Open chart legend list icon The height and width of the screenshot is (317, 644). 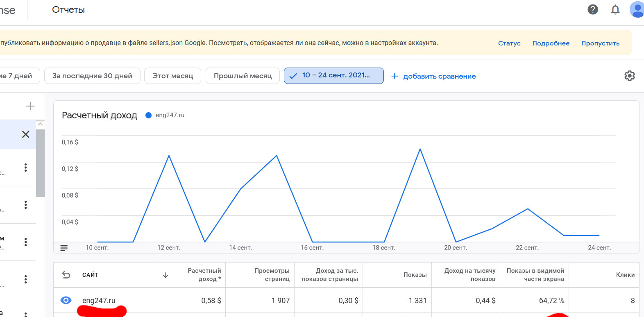64,248
